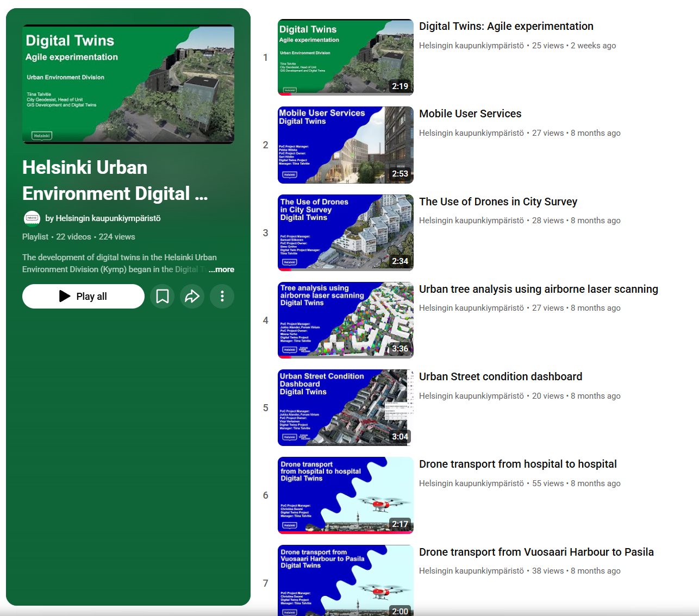Click the share arrow icon
699x616 pixels.
point(192,296)
